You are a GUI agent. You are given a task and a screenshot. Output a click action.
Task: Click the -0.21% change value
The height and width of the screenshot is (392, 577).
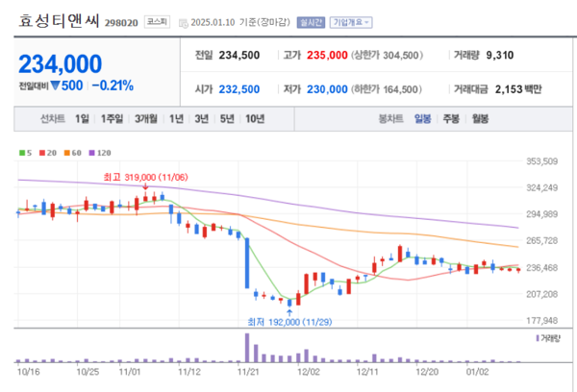click(x=113, y=86)
